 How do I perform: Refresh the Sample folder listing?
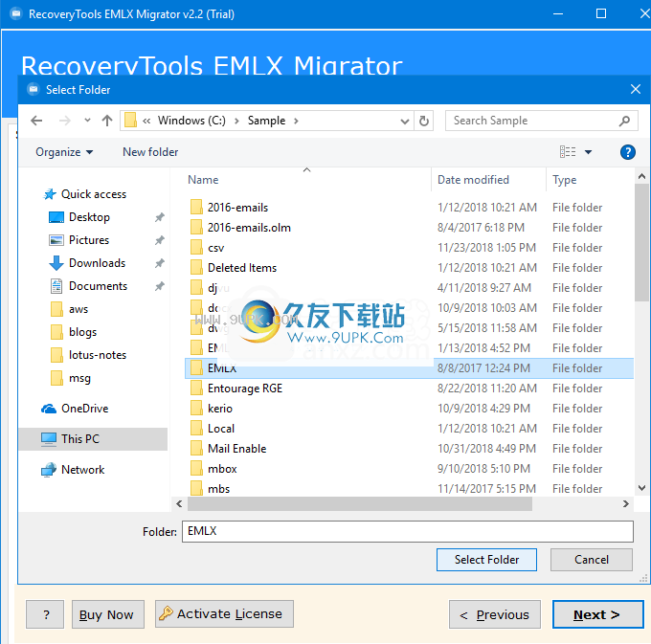424,121
